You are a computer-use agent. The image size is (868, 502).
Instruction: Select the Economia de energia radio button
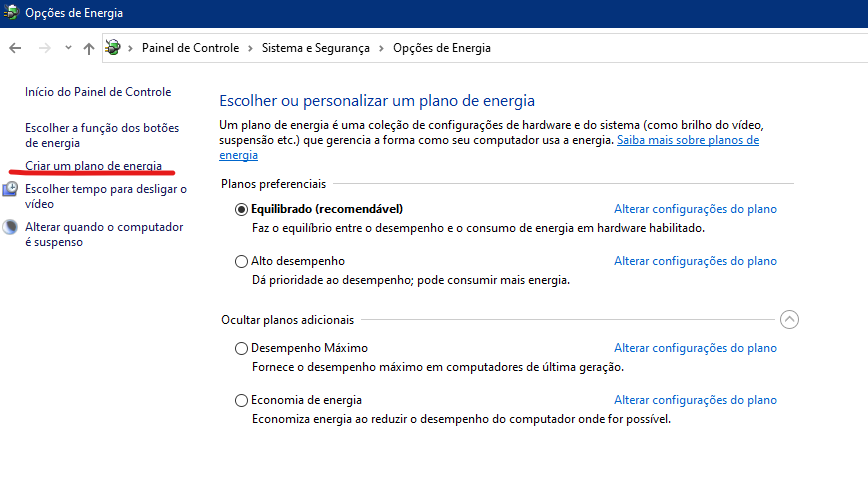pyautogui.click(x=241, y=401)
